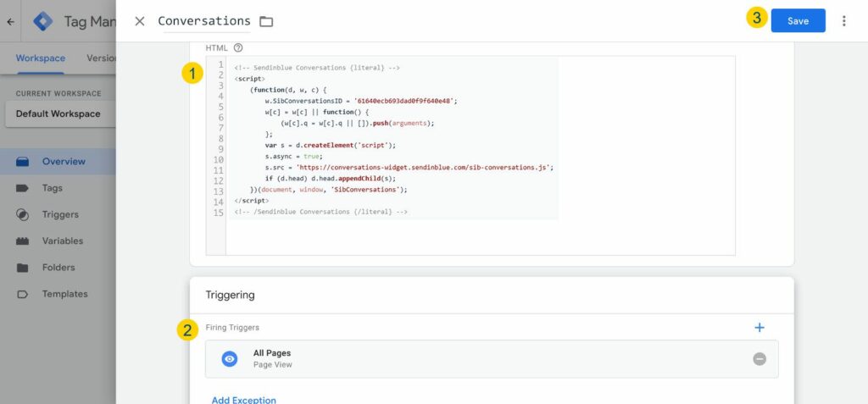The width and height of the screenshot is (868, 404).
Task: Select Overview in the sidebar
Action: (58, 162)
